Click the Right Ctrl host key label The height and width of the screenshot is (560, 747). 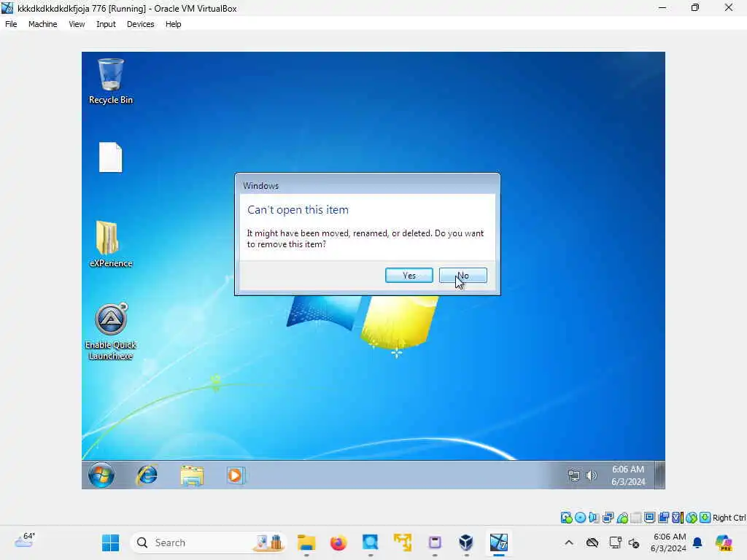click(729, 518)
